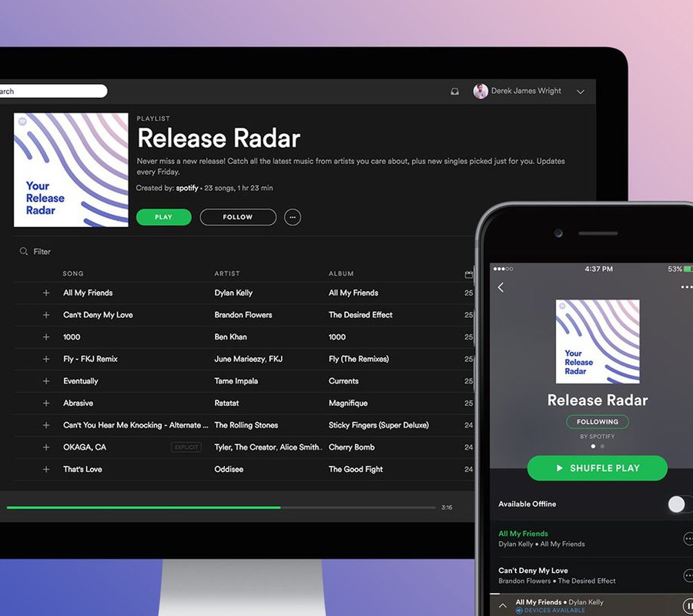This screenshot has width=693, height=616.
Task: Tap the SHUFFLE PLAY button on the phone
Action: click(x=598, y=468)
